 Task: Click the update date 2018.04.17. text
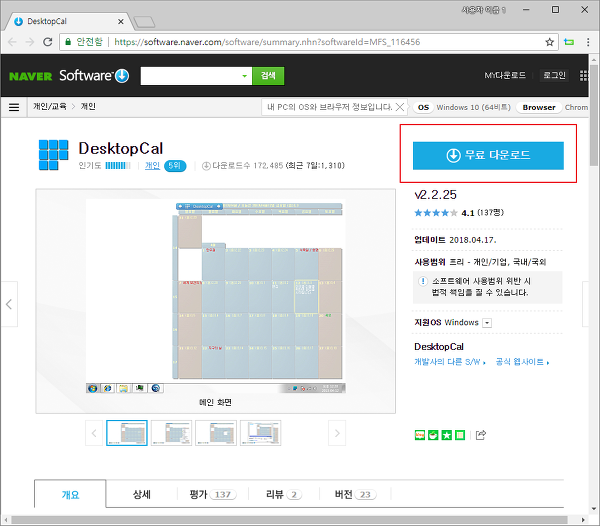(x=472, y=240)
